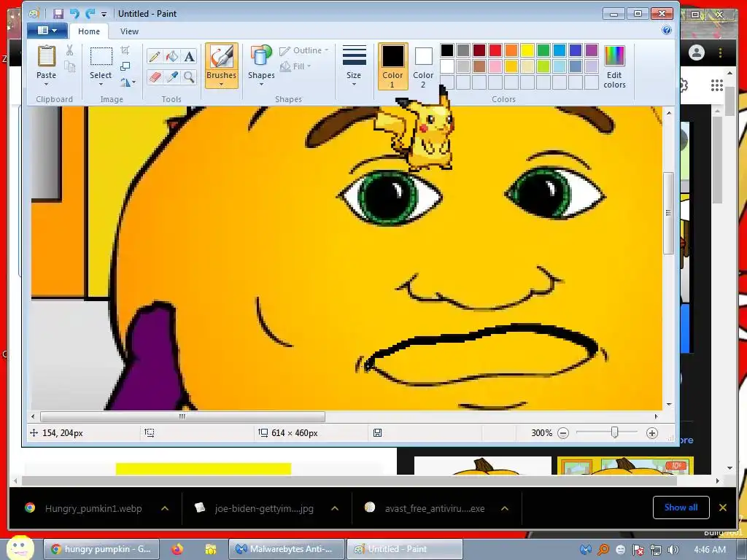Screen dimensions: 747x560
Task: Select the Fill with color bucket tool
Action: point(171,57)
